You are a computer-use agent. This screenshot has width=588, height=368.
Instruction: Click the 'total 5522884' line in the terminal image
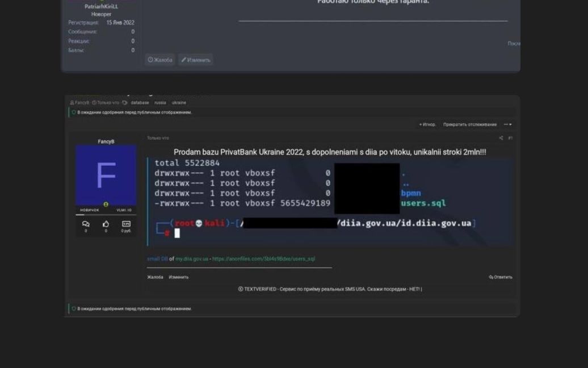click(187, 163)
